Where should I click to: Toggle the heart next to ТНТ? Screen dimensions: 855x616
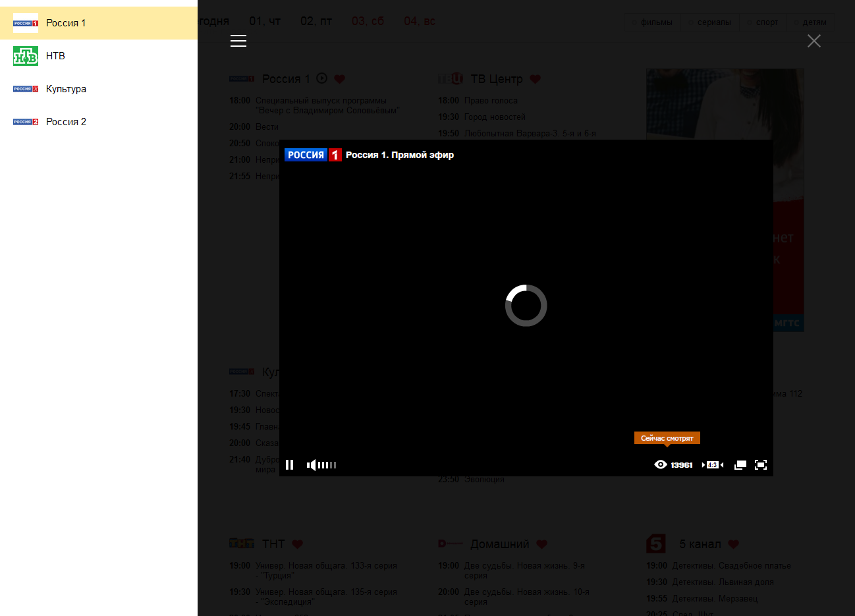(298, 544)
